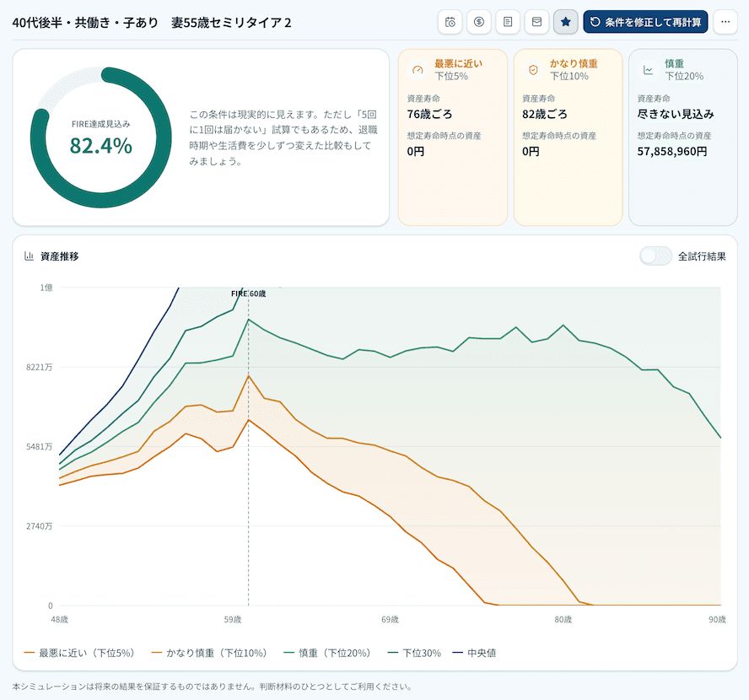
Task: Click the archive box icon button
Action: pyautogui.click(x=536, y=22)
